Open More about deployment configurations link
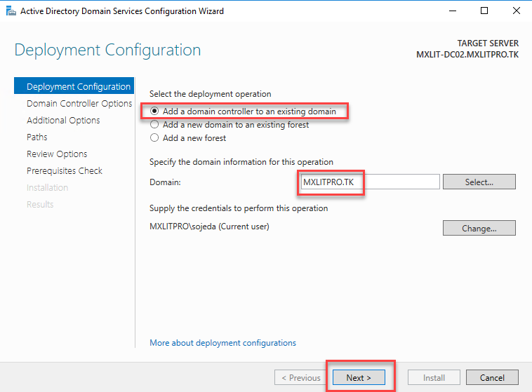Viewport: 532px width, 392px height. point(222,343)
